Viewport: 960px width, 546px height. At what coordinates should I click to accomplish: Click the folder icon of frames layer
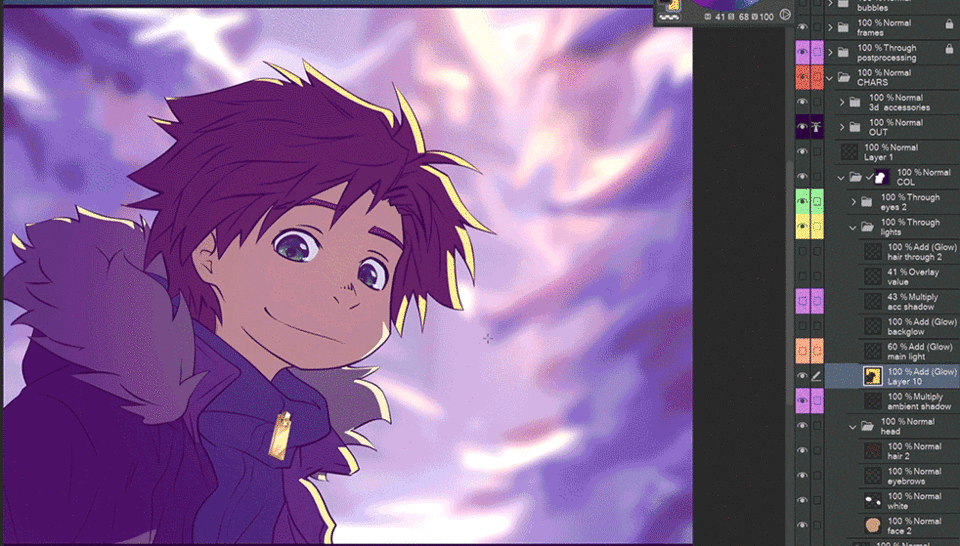843,28
